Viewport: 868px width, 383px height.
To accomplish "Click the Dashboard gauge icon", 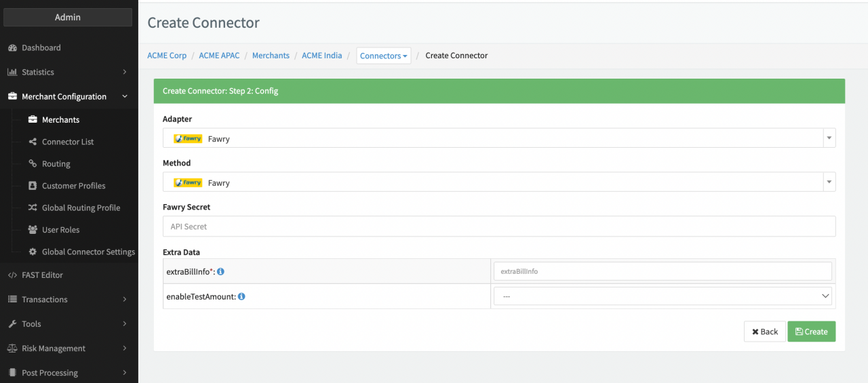I will pos(12,48).
